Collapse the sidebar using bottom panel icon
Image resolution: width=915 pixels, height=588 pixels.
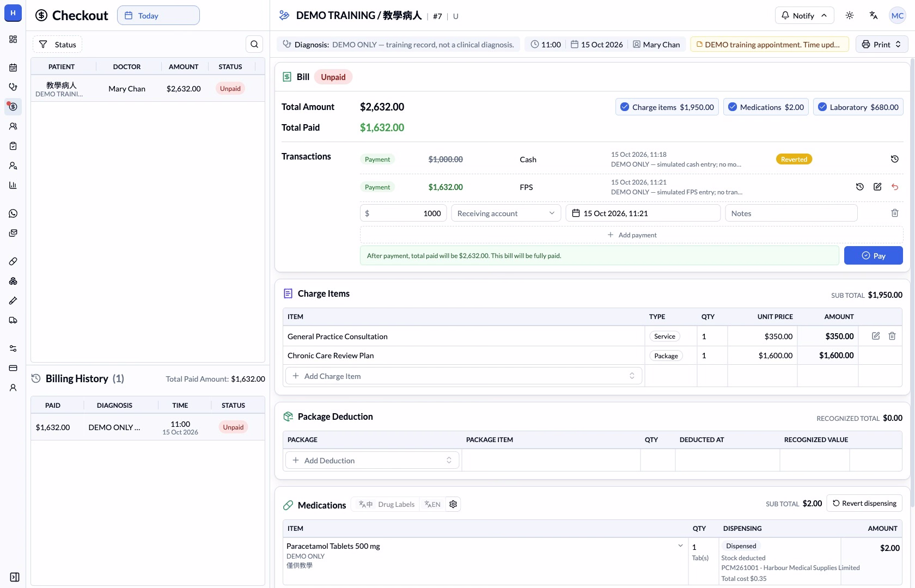(x=15, y=577)
